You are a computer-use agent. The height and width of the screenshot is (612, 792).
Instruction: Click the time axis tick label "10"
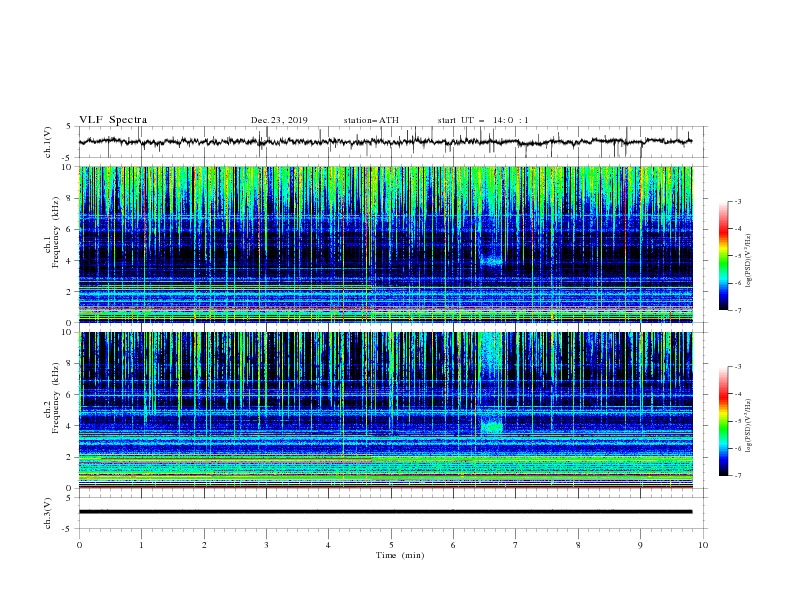(703, 545)
